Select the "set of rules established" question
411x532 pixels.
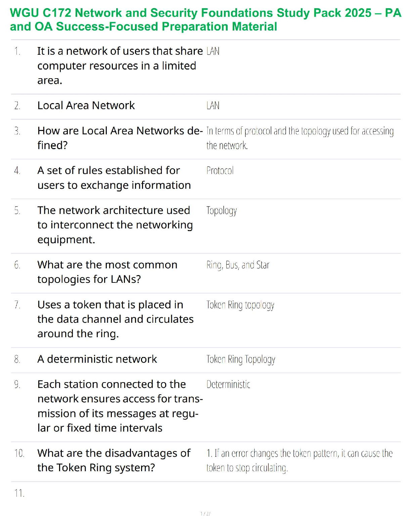tap(114, 178)
